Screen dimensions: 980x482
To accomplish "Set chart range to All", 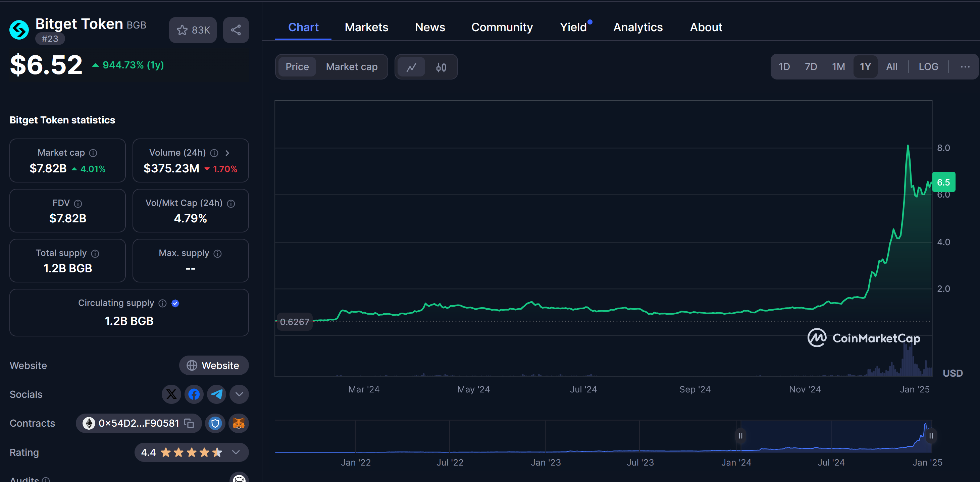I will (891, 67).
